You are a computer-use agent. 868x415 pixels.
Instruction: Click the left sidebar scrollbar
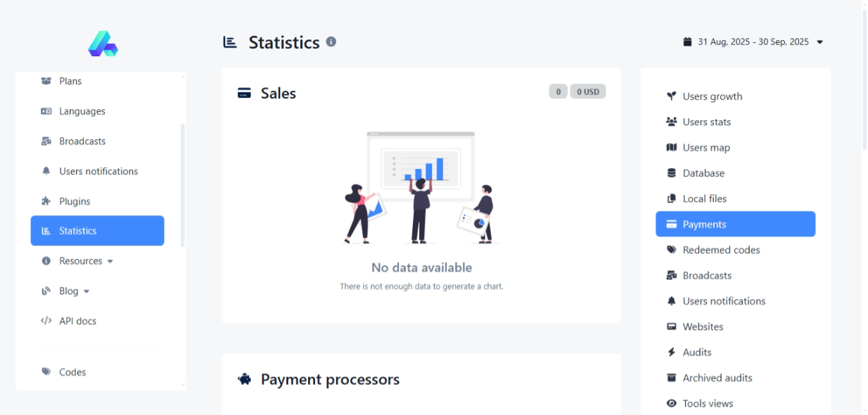183,184
